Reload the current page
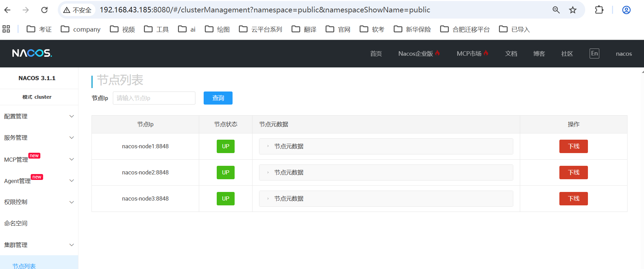This screenshot has height=269, width=644. (x=44, y=10)
